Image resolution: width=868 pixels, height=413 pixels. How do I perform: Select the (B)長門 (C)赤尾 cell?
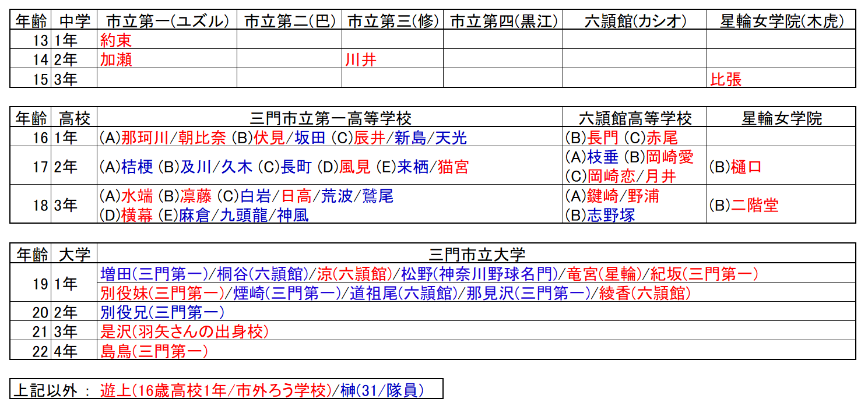pos(635,137)
